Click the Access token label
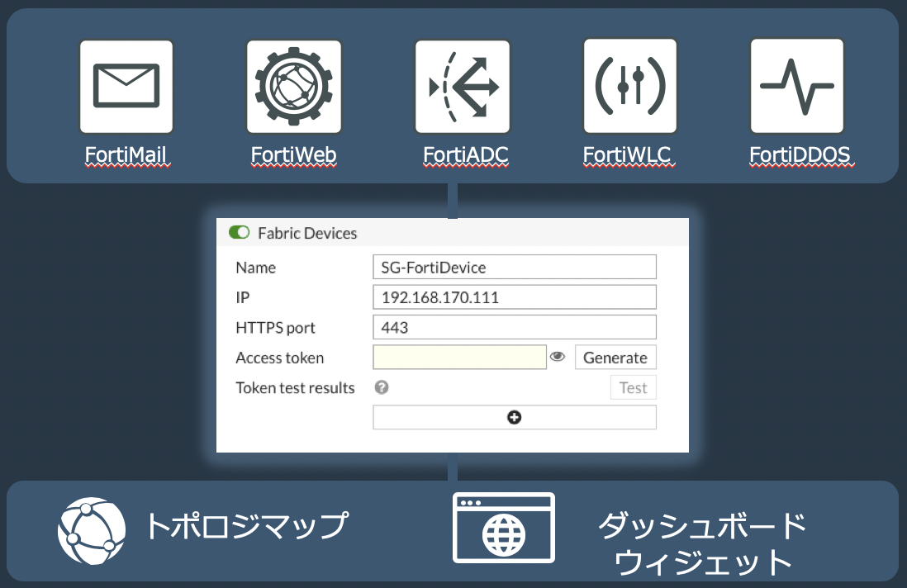Screen dimensions: 907x588 tap(280, 358)
